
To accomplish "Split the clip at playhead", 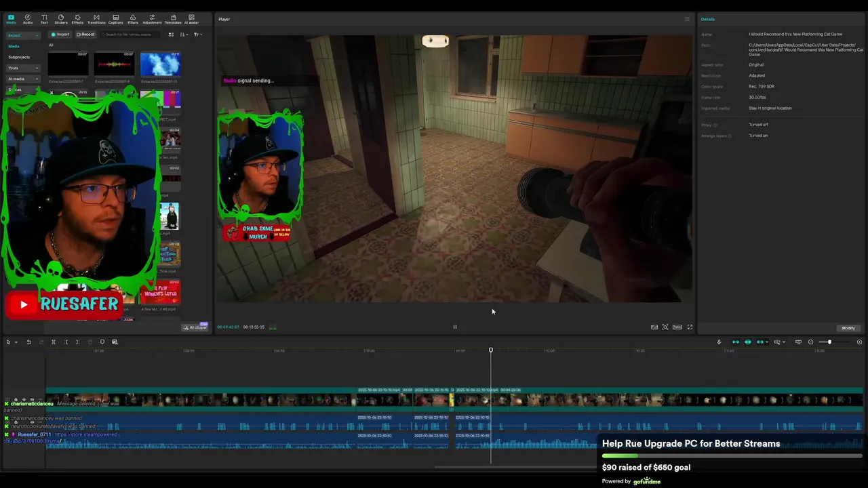I will coord(54,342).
